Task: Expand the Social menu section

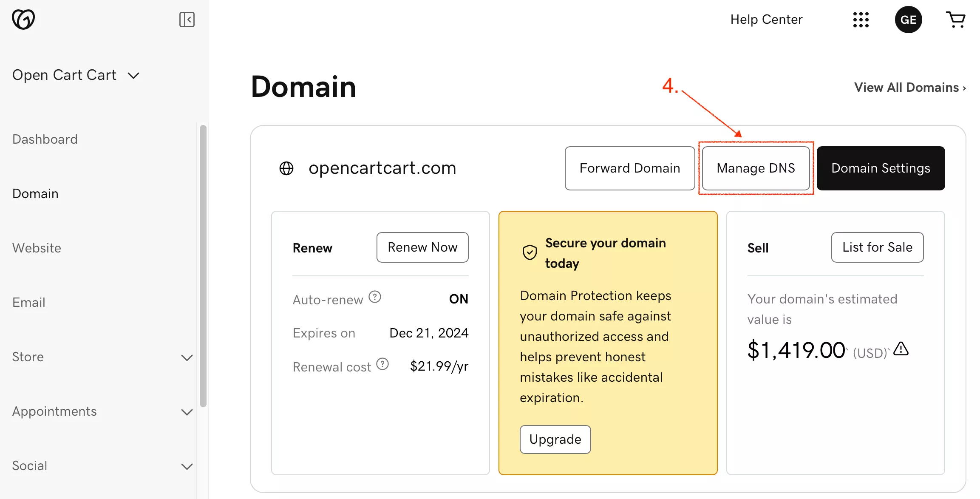Action: point(187,466)
